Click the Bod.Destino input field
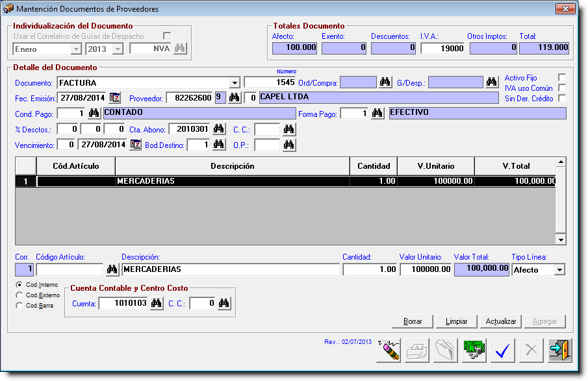Viewport: 588px width, 381px height. pyautogui.click(x=198, y=145)
